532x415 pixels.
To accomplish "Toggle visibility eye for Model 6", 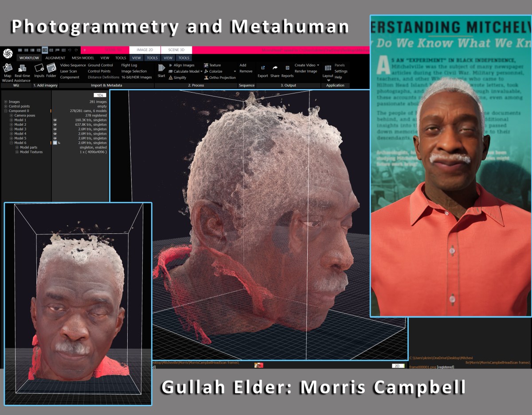I will pos(55,143).
